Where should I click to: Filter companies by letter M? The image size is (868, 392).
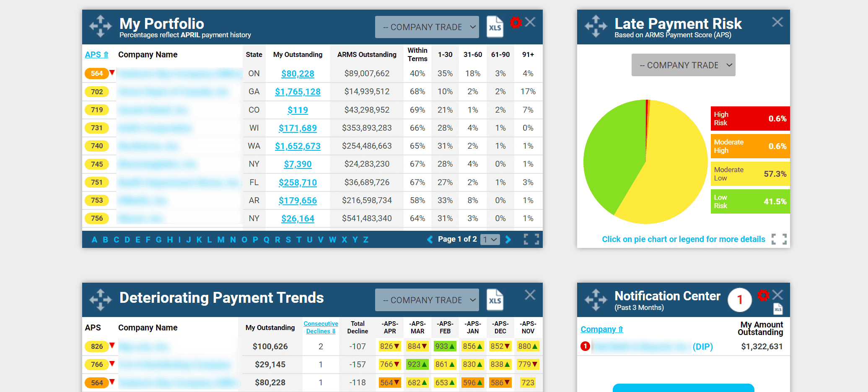[220, 240]
